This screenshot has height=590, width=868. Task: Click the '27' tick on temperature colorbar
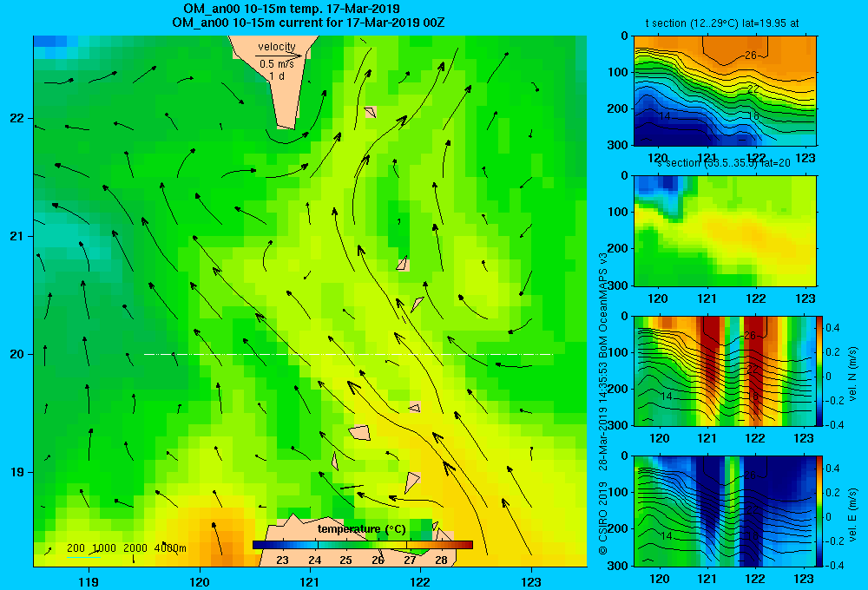pos(410,560)
